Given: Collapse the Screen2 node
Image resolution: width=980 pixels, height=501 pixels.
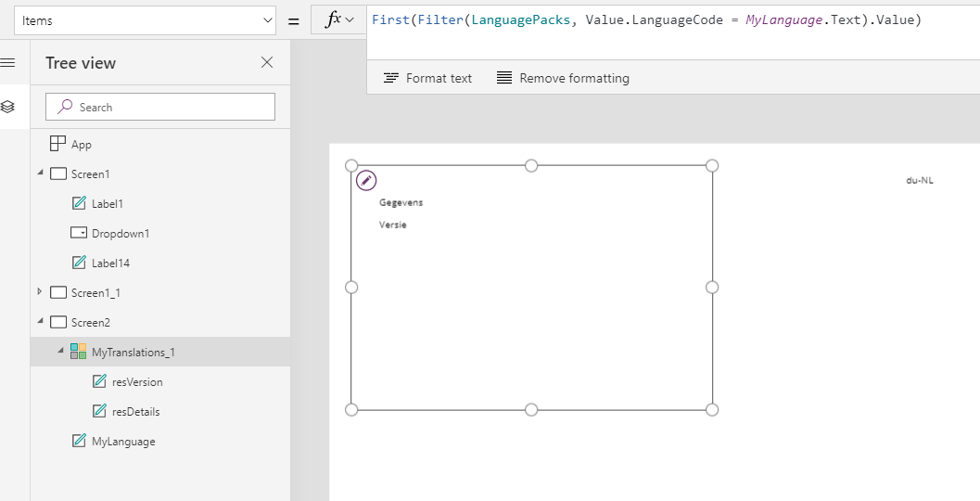Looking at the screenshot, I should pyautogui.click(x=40, y=322).
